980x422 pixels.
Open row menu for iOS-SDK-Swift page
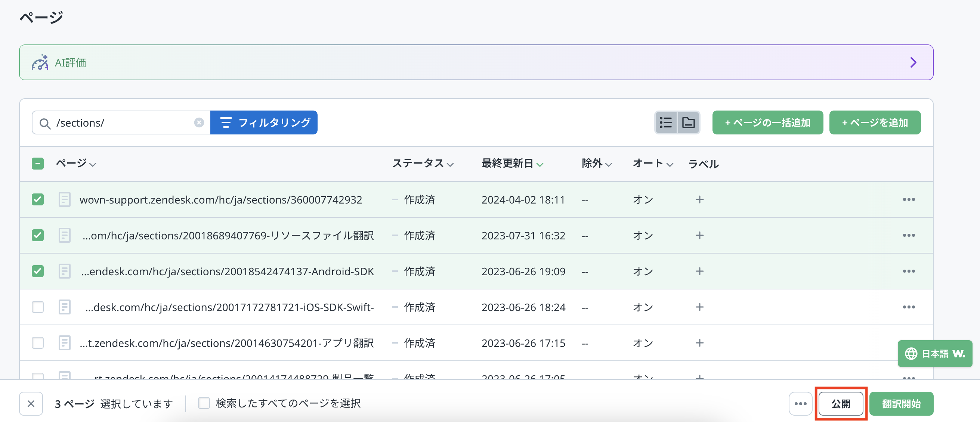click(x=909, y=307)
